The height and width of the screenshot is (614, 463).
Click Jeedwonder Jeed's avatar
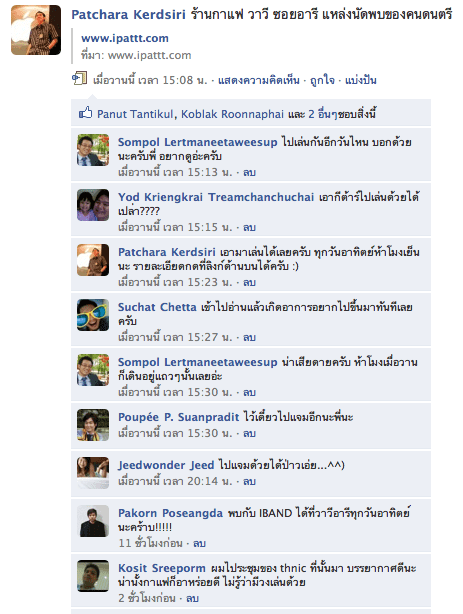(93, 473)
